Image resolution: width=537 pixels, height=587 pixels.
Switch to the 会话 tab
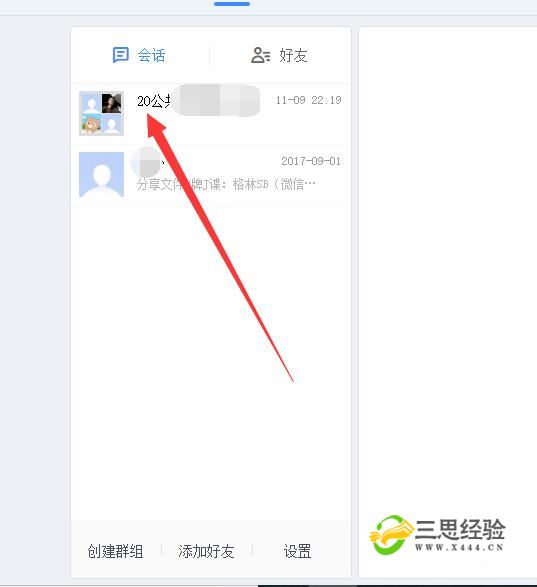139,55
